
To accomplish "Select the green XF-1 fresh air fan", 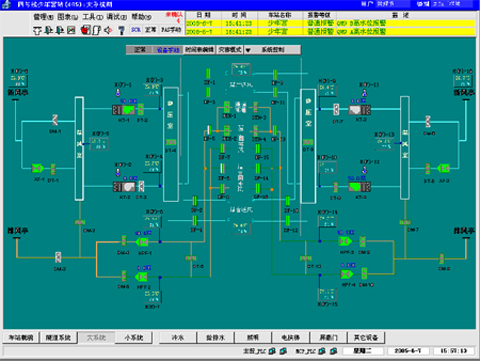I will [38, 168].
